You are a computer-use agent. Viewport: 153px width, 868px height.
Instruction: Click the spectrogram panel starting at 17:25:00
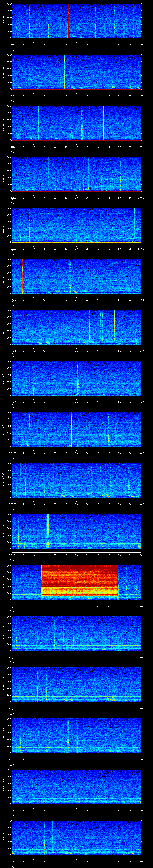point(77,481)
